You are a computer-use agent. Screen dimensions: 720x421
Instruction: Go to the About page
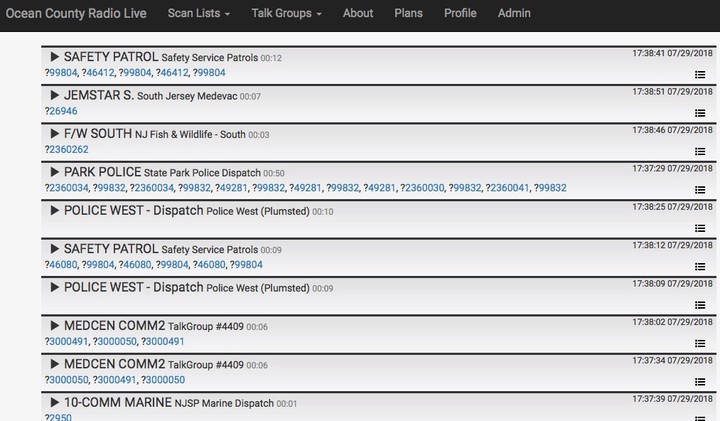click(x=358, y=13)
